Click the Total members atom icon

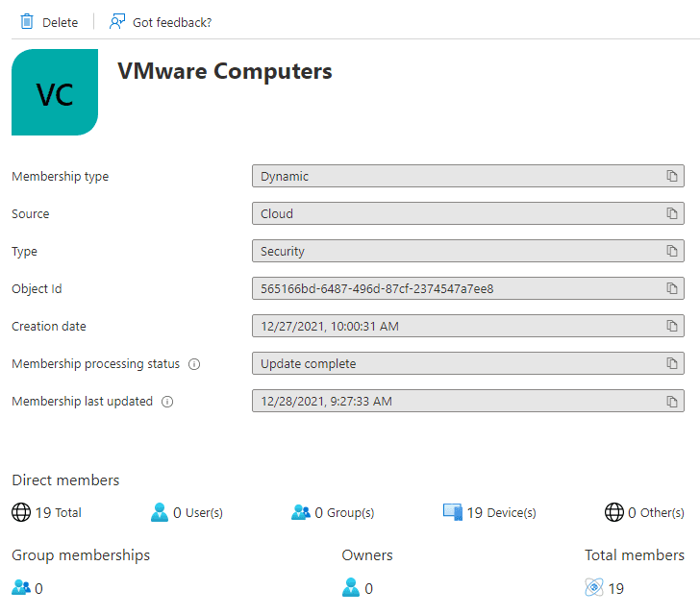coord(594,587)
